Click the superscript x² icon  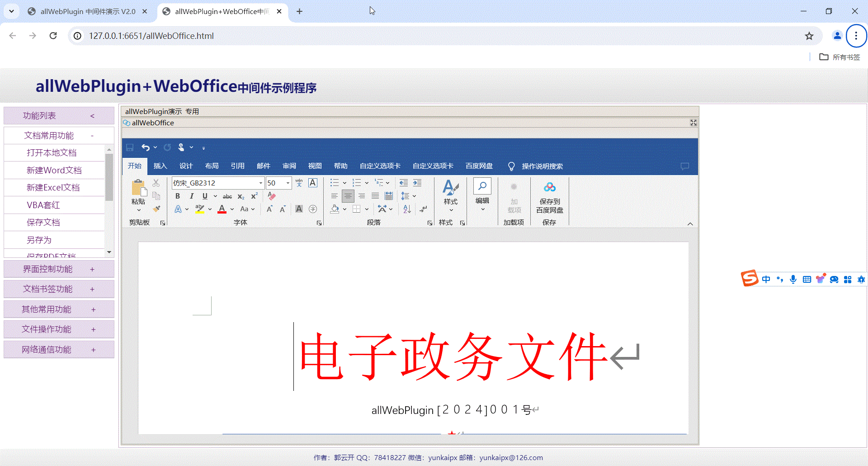coord(254,196)
